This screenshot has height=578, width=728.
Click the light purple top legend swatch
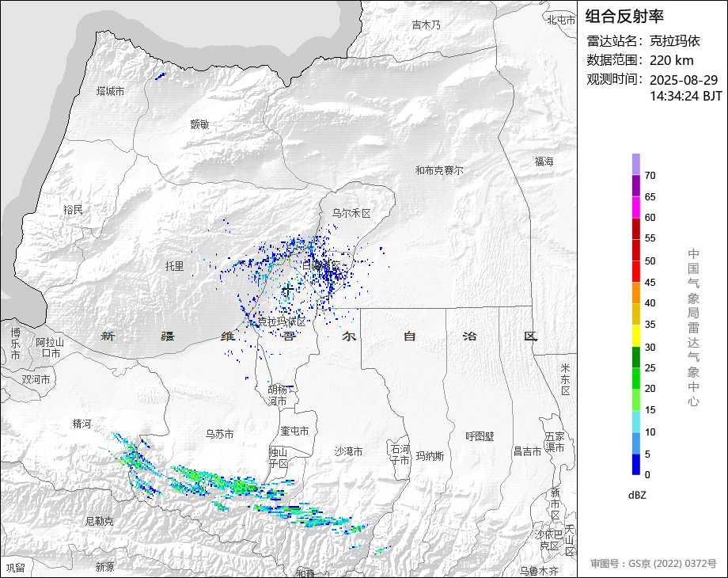(636, 164)
